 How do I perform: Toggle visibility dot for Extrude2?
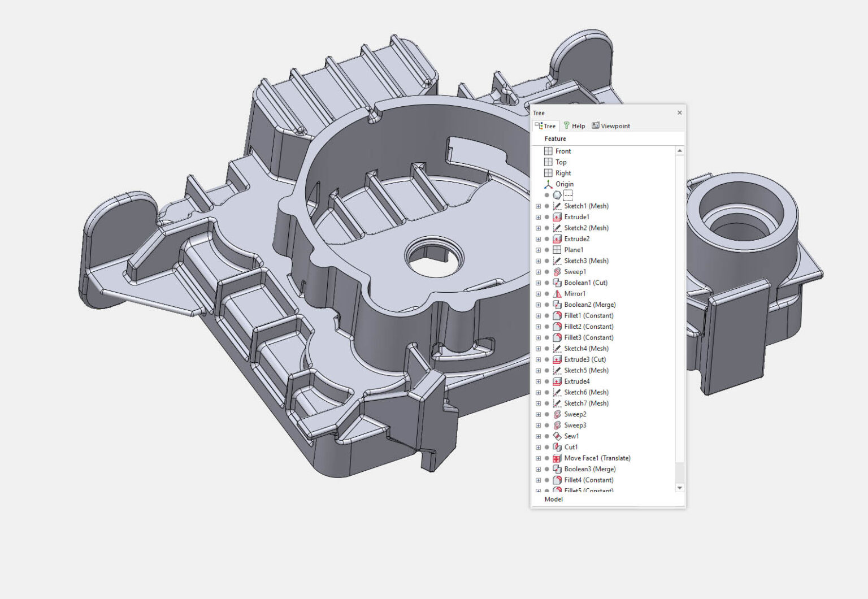point(546,239)
